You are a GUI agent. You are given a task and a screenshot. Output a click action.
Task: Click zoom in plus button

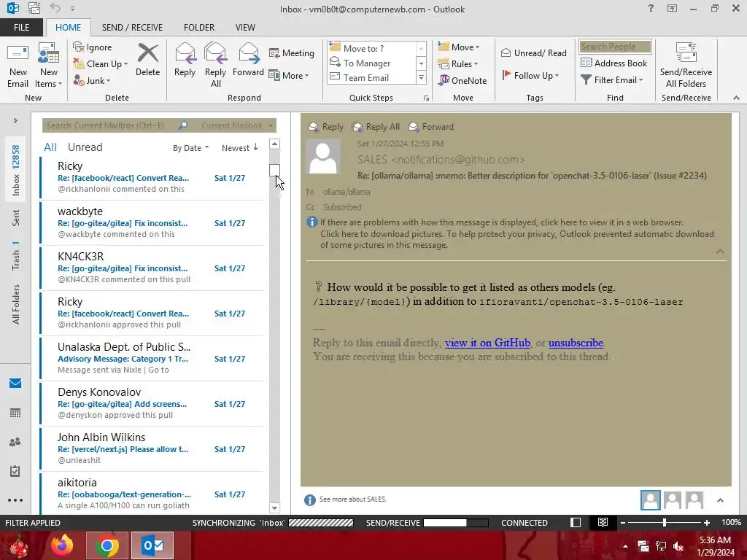point(707,522)
